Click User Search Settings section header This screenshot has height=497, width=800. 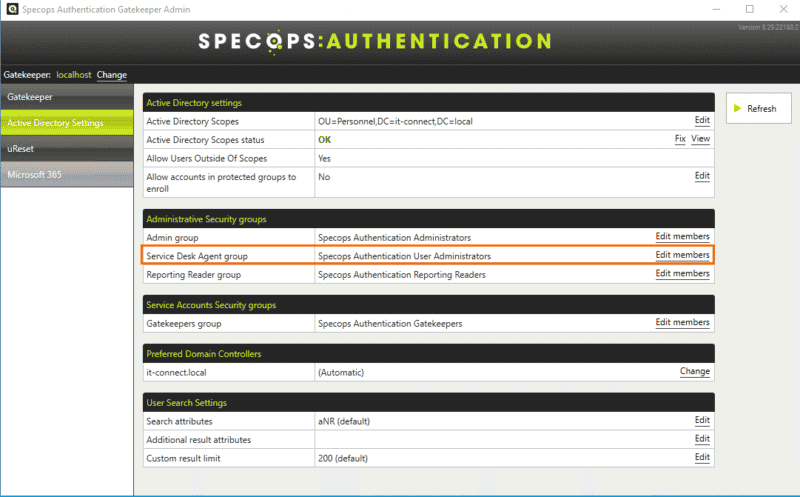click(x=429, y=403)
